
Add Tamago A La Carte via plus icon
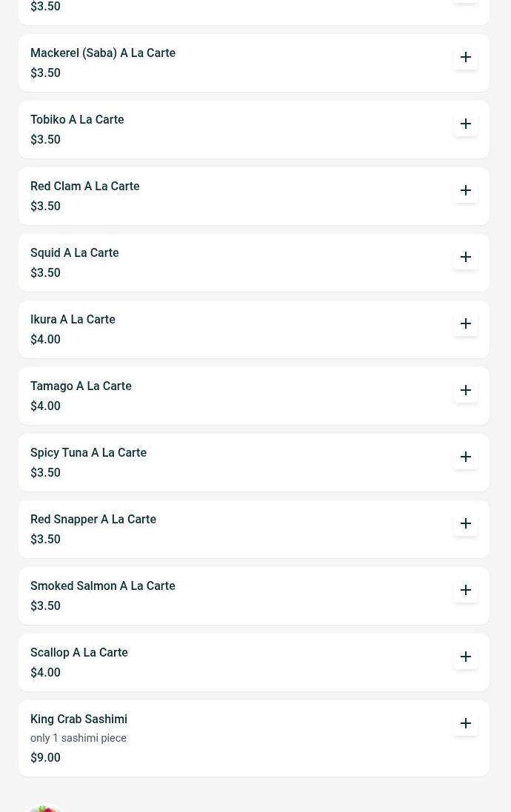coord(465,391)
